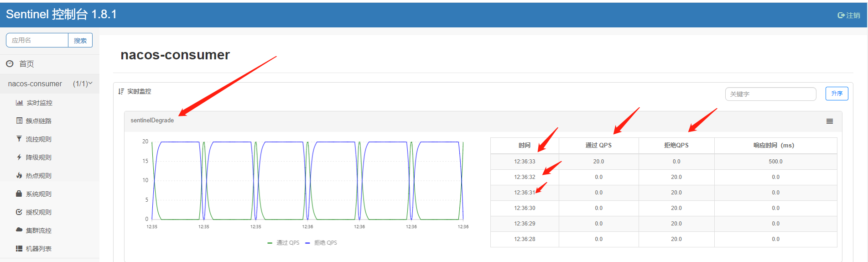868x262 pixels.
Task: Click the 搜索 search button
Action: pyautogui.click(x=80, y=40)
